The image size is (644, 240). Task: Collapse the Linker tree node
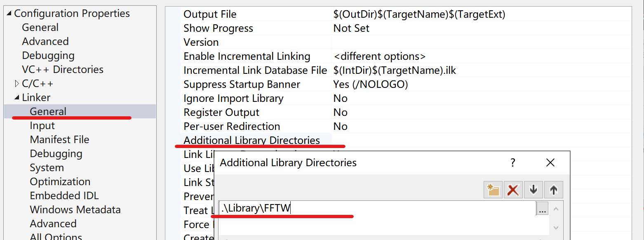pyautogui.click(x=17, y=98)
